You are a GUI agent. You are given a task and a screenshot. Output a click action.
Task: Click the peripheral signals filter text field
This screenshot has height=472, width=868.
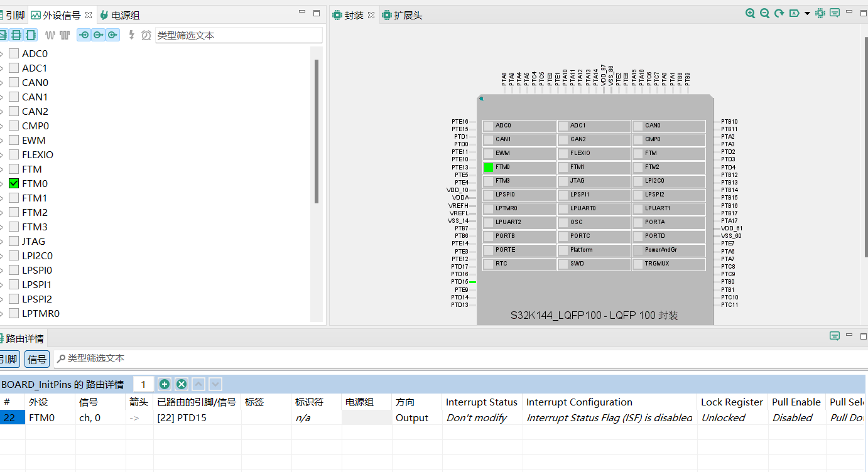click(239, 36)
